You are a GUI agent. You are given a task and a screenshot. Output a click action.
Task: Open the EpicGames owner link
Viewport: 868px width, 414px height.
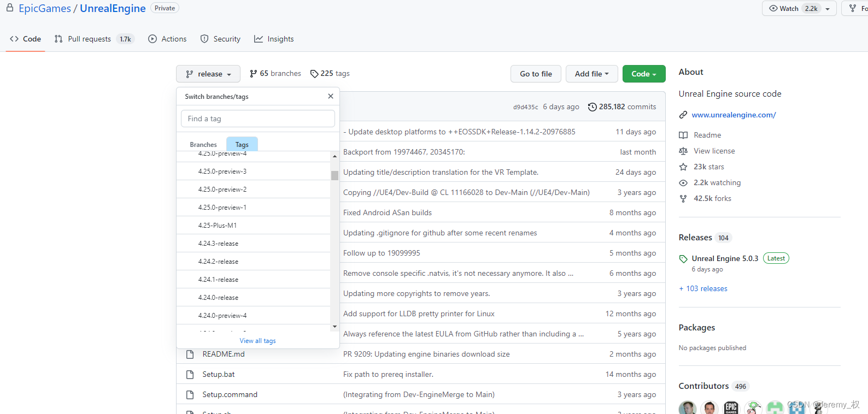pyautogui.click(x=45, y=8)
